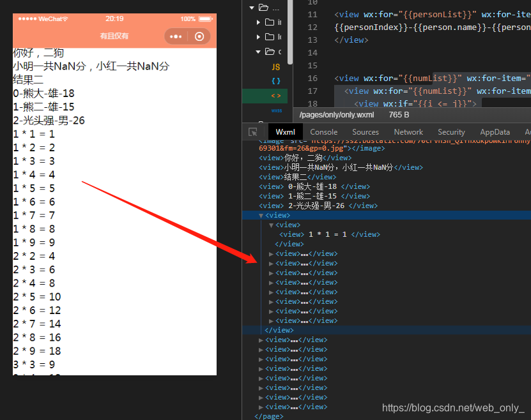Collapse the nested <view> containing 1 * 1 = 1
531x420 pixels.
(271, 225)
